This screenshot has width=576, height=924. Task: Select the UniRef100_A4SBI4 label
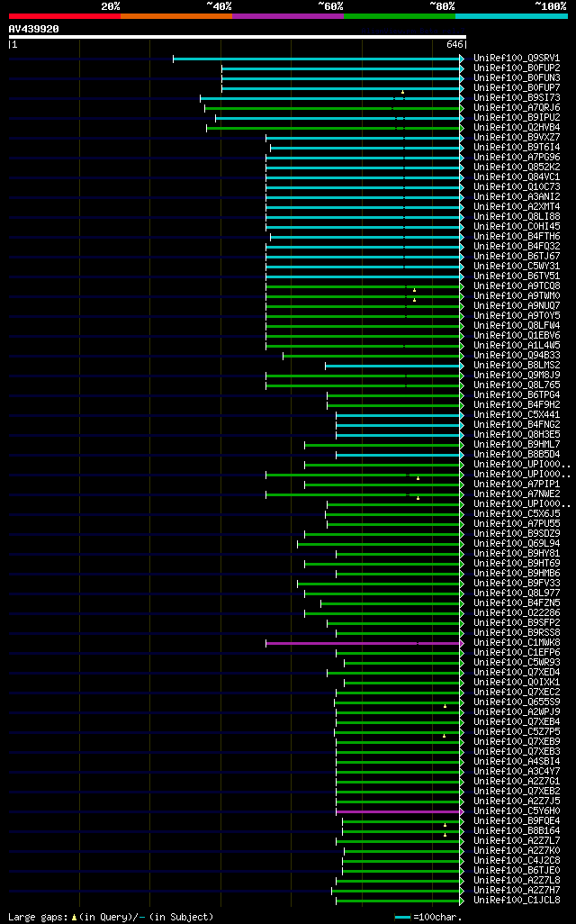(517, 762)
